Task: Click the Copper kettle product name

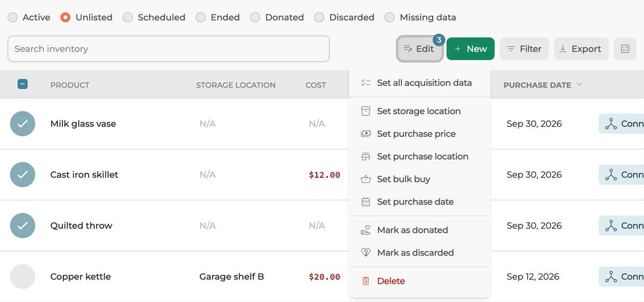Action: [80, 277]
